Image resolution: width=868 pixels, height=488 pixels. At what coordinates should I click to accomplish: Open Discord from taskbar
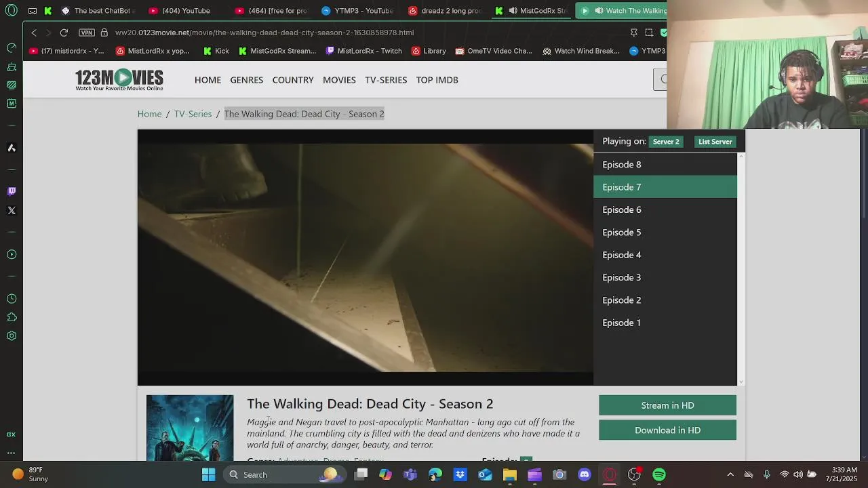point(585,474)
